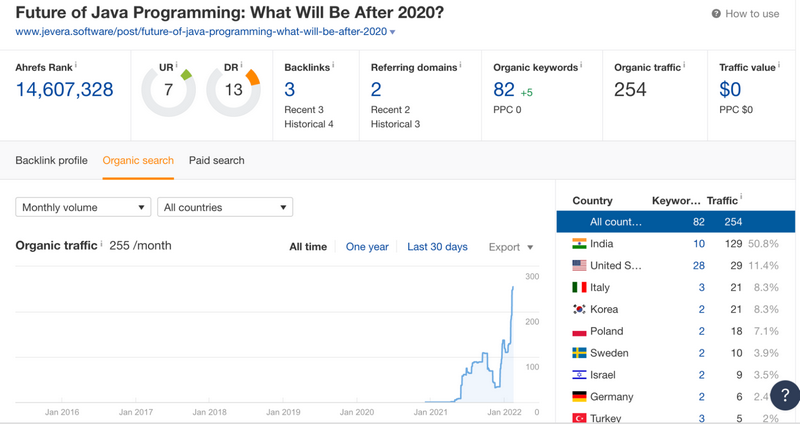Click the Turkey flag icon
This screenshot has width=800, height=424.
(x=579, y=418)
